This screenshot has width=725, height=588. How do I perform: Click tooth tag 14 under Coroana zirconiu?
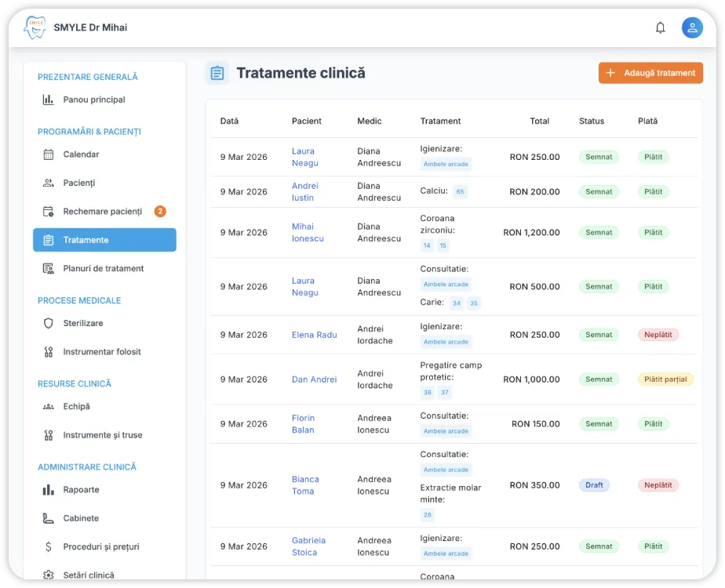[x=427, y=245]
